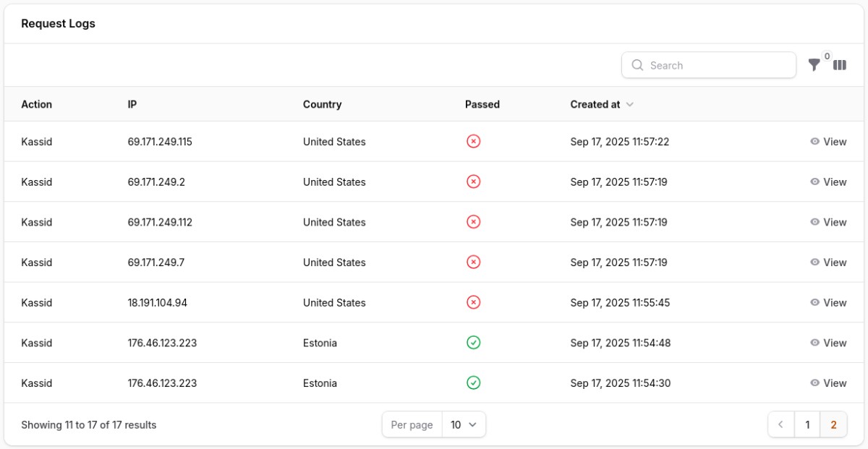Open the Per page dropdown

[463, 425]
